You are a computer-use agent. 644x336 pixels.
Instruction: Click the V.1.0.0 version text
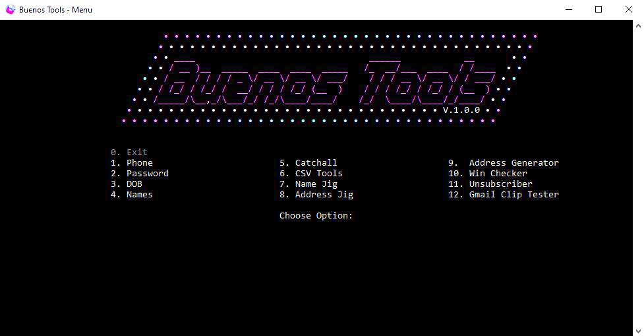[x=461, y=110]
